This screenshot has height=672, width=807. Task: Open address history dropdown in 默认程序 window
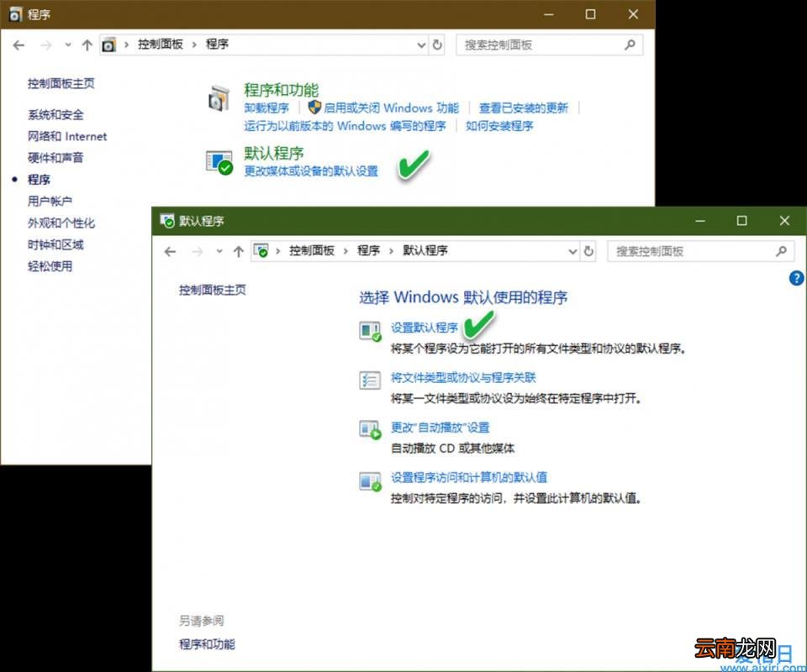click(572, 251)
